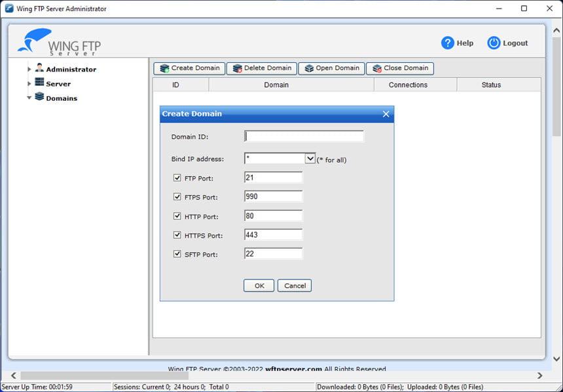Viewport: 563px width, 392px height.
Task: Click the Bind IP address label
Action: coord(198,159)
